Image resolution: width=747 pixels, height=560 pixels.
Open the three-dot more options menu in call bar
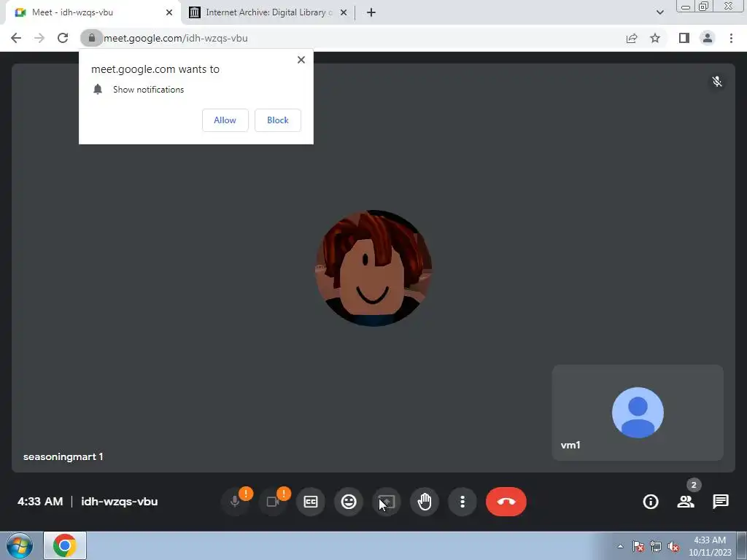(x=462, y=502)
